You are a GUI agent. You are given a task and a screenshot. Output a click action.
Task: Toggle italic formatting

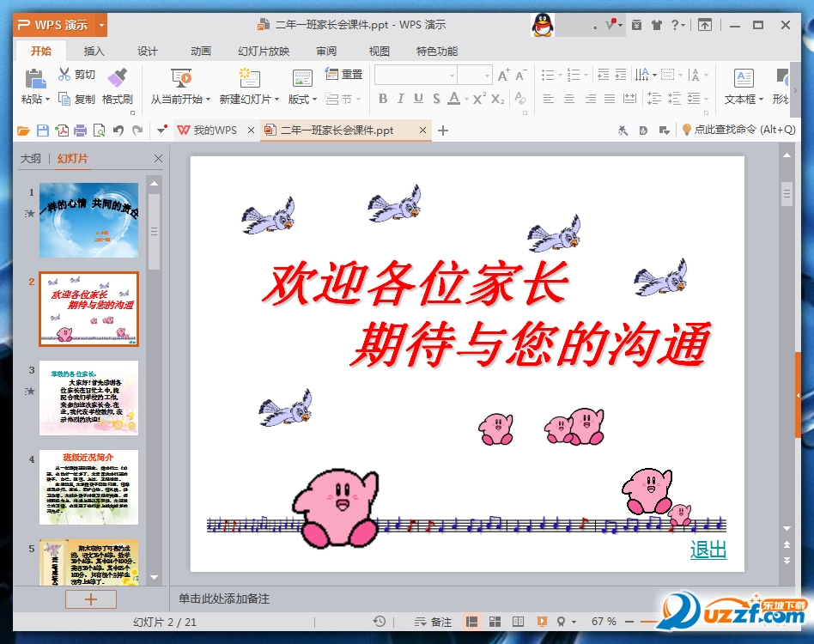pyautogui.click(x=401, y=99)
